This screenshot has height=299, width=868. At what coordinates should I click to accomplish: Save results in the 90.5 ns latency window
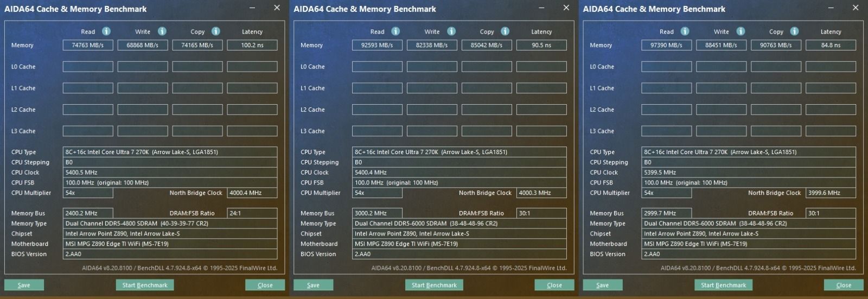pyautogui.click(x=313, y=285)
